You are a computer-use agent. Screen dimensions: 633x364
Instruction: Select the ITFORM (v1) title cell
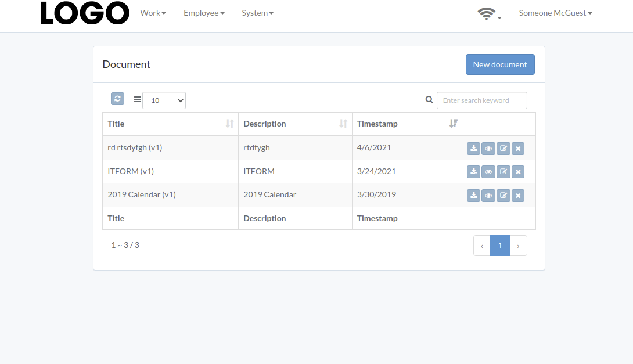tap(170, 171)
